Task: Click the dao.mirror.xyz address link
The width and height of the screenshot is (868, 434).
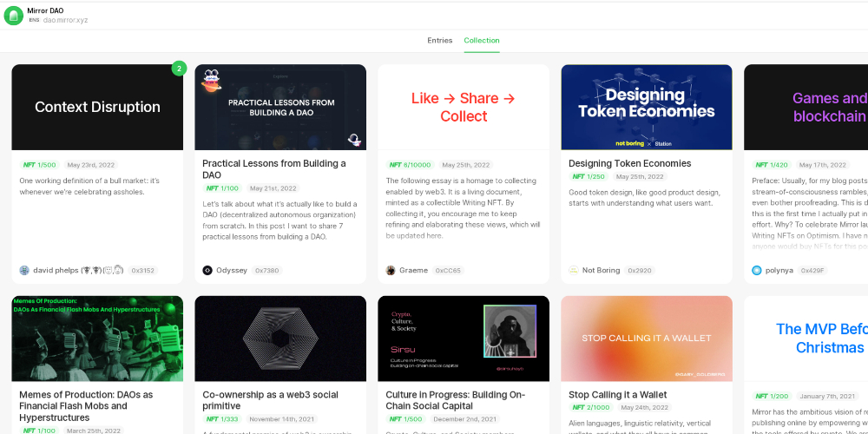Action: point(65,21)
